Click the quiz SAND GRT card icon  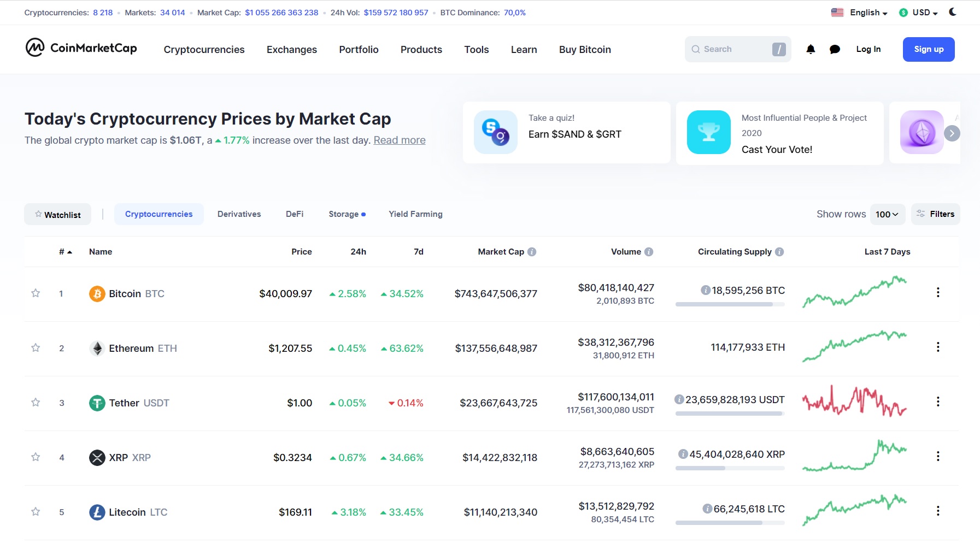click(x=496, y=132)
